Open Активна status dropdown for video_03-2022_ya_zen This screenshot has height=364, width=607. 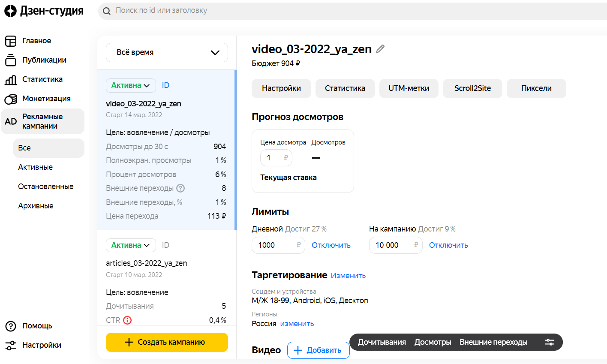click(130, 85)
